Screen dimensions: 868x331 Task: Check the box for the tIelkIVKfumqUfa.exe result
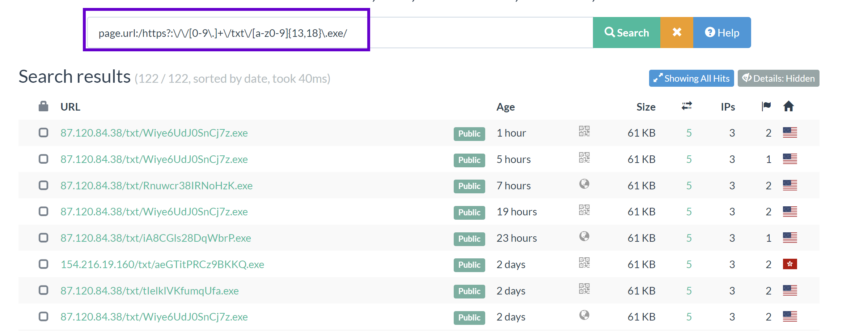(x=43, y=290)
